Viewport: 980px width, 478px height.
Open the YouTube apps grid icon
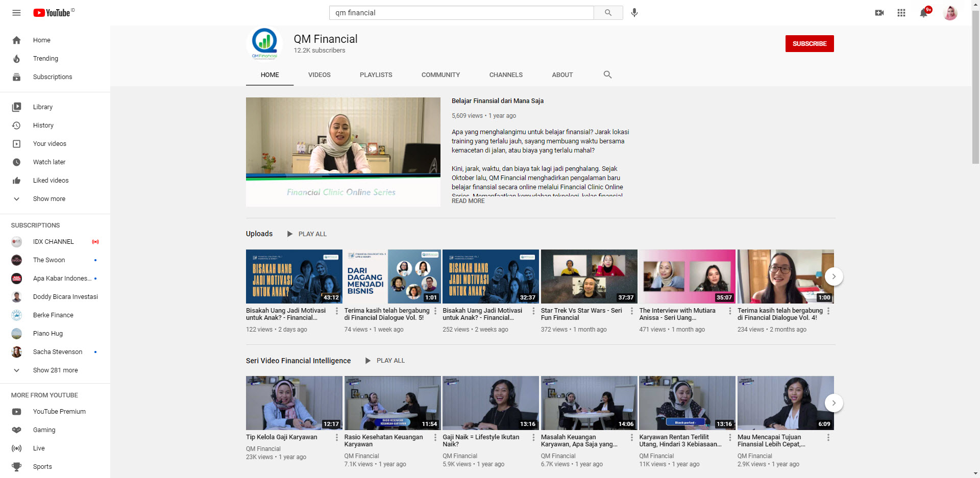pos(901,13)
